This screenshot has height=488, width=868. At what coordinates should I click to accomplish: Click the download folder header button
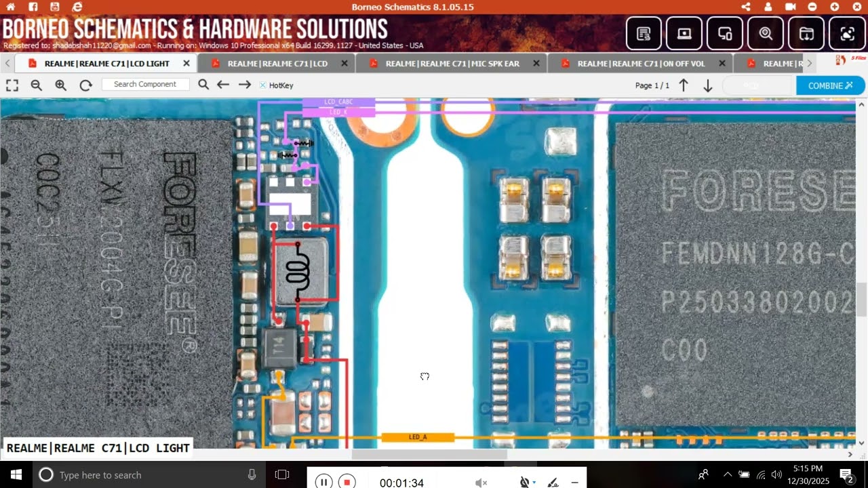tap(806, 33)
